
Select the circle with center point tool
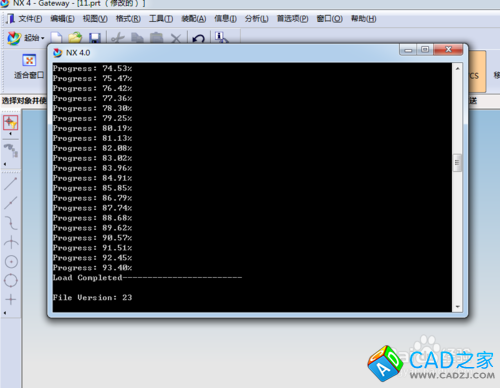(11, 262)
